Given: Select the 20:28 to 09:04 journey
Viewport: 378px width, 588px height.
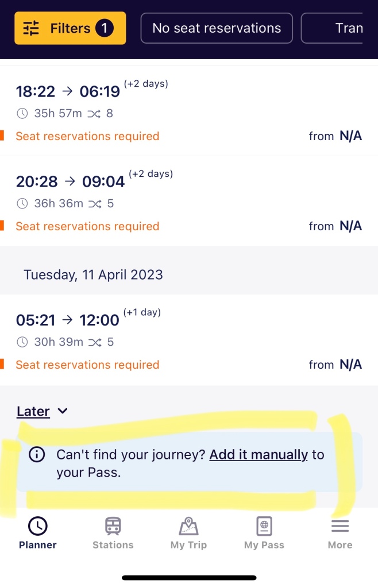Looking at the screenshot, I should (189, 202).
